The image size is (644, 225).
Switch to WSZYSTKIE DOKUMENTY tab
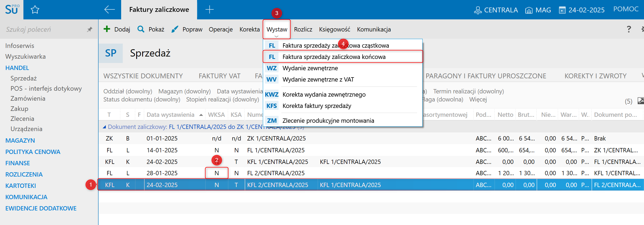click(x=143, y=76)
